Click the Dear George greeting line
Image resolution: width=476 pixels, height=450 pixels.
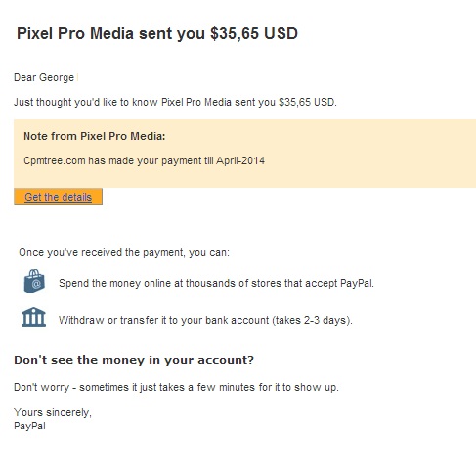(x=44, y=77)
